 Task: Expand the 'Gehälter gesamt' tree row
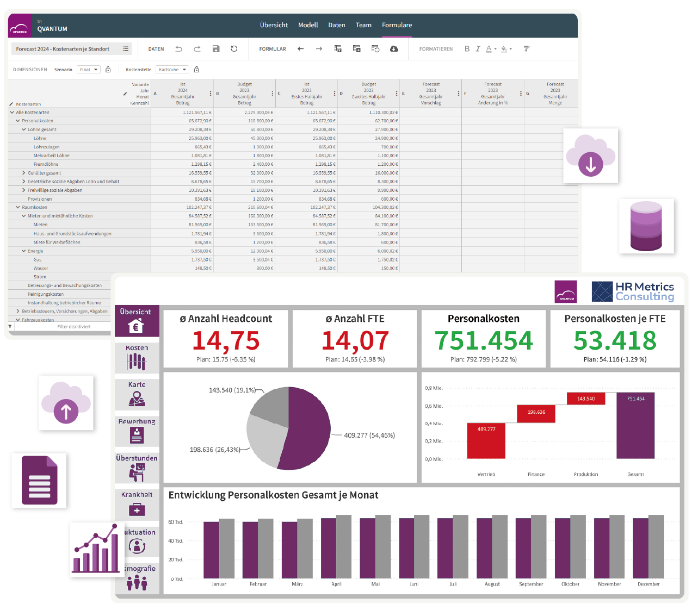coord(24,173)
